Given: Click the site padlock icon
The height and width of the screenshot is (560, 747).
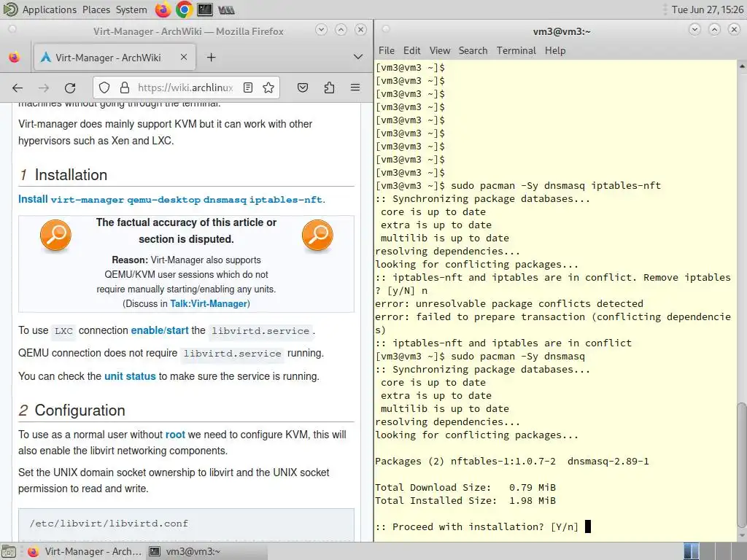Looking at the screenshot, I should 124,87.
